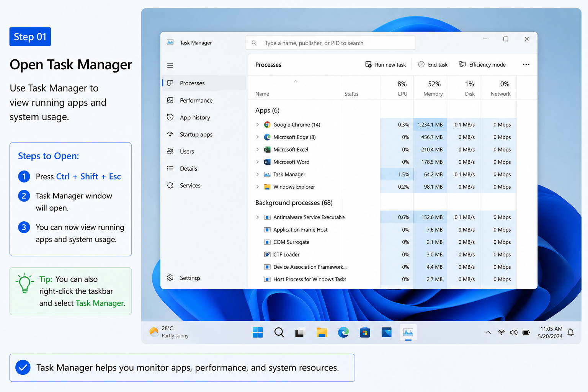Click the Microsoft Edge process icon

point(267,137)
